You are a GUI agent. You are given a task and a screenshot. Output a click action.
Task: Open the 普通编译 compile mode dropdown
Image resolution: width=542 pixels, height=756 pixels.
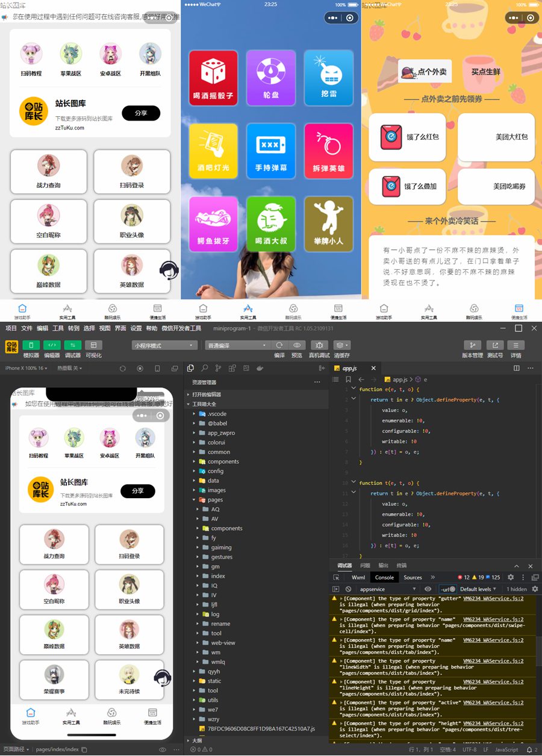tap(237, 346)
